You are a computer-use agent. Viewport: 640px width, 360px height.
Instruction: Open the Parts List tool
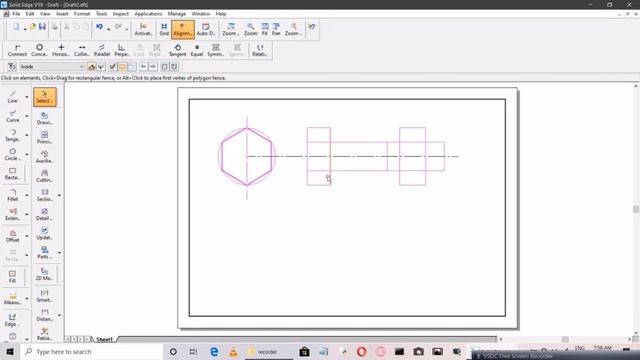[x=44, y=253]
